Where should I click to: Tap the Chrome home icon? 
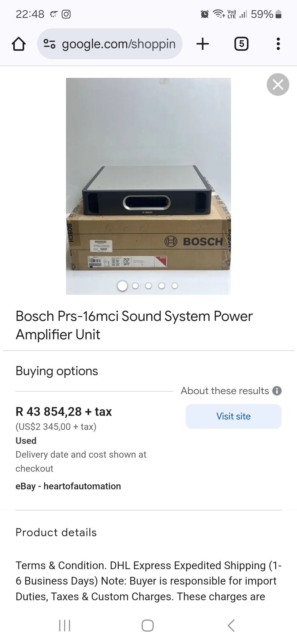19,44
